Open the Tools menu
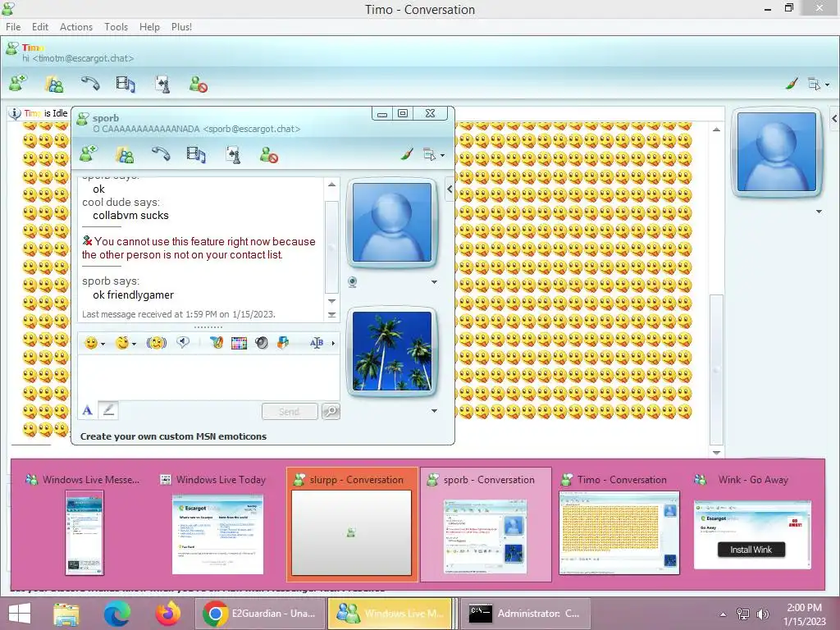This screenshot has width=840, height=630. pyautogui.click(x=116, y=27)
